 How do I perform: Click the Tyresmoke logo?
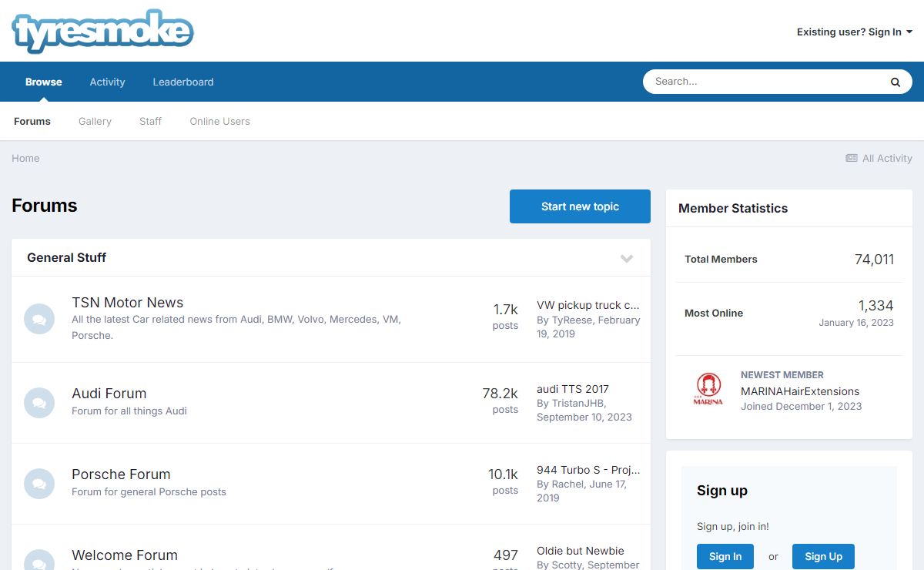click(102, 31)
